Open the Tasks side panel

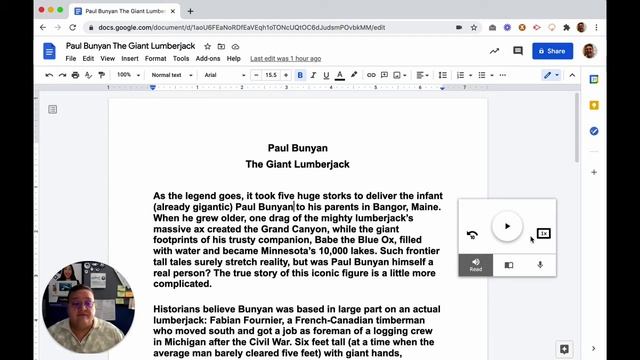pos(594,131)
